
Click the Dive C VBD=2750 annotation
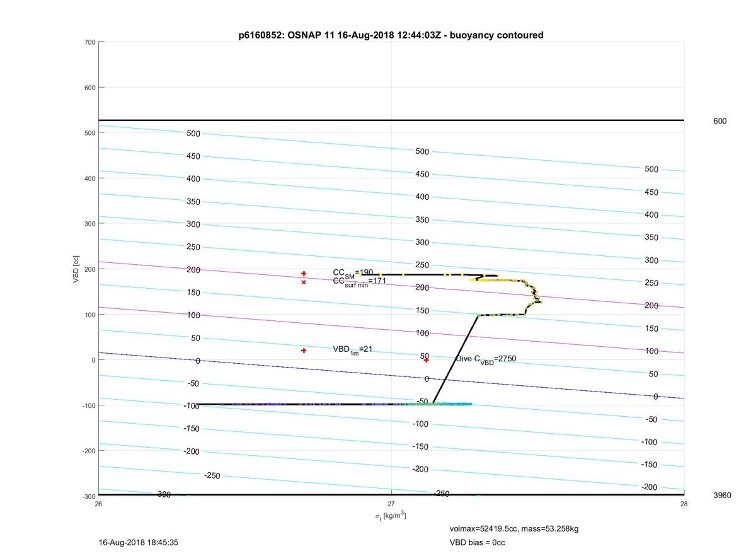click(x=486, y=359)
